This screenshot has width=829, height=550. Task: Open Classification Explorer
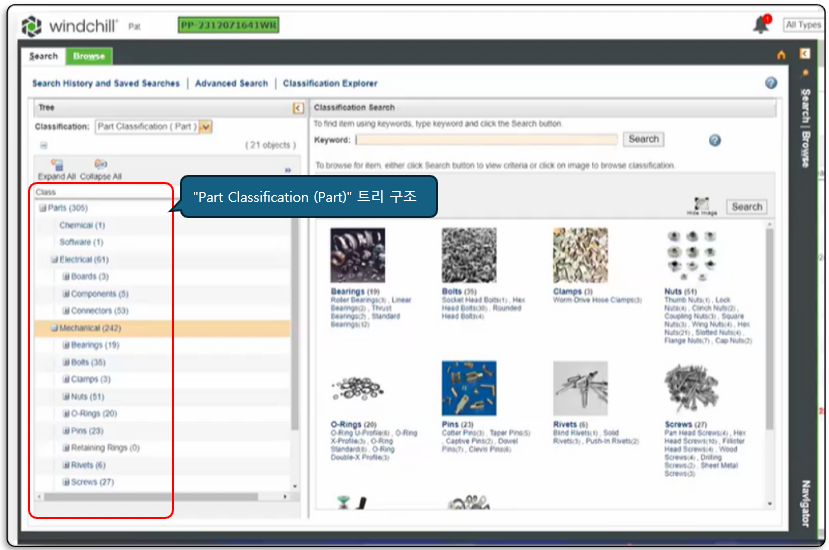pyautogui.click(x=330, y=84)
